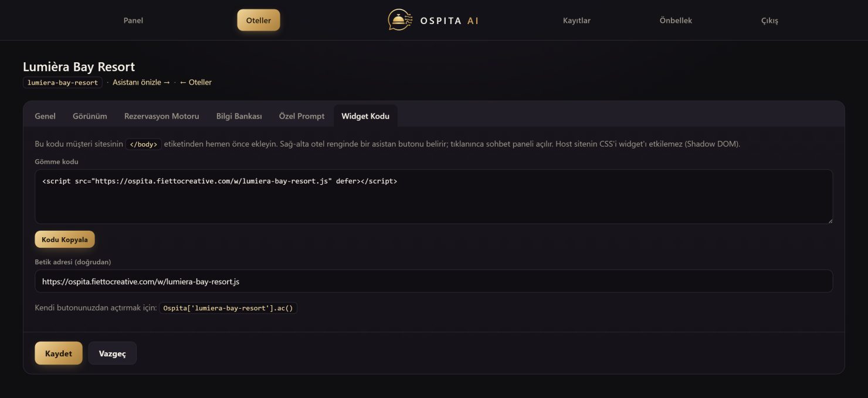Click the Betik adresi URL field

point(434,281)
